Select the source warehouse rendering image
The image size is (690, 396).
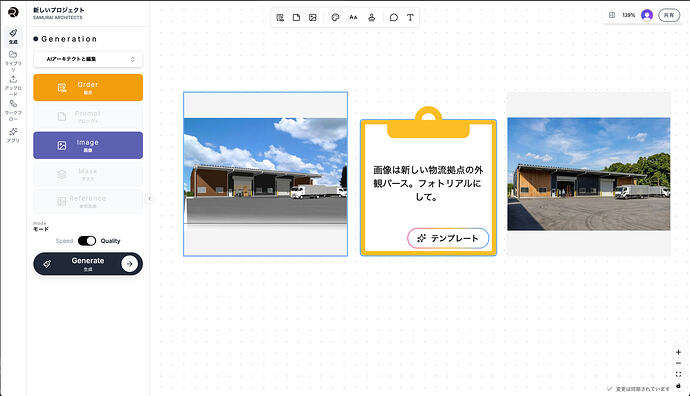click(265, 174)
